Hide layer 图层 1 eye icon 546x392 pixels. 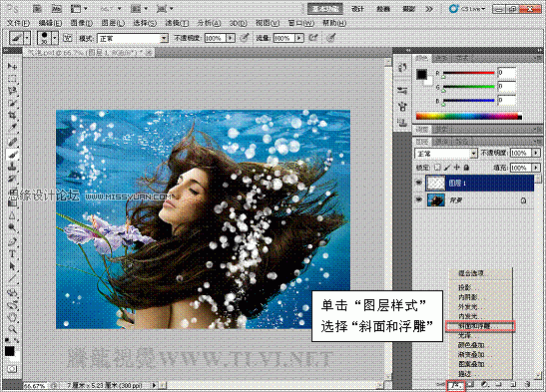[x=419, y=183]
